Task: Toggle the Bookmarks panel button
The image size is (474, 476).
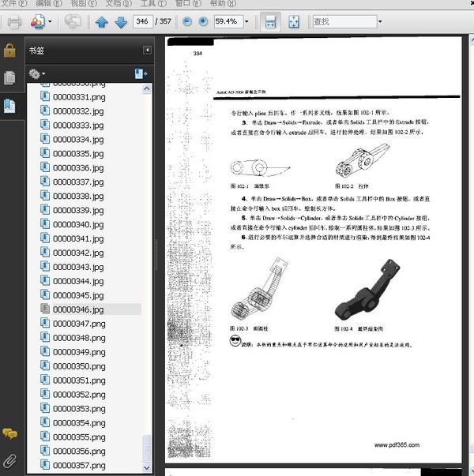Action: tap(9, 106)
